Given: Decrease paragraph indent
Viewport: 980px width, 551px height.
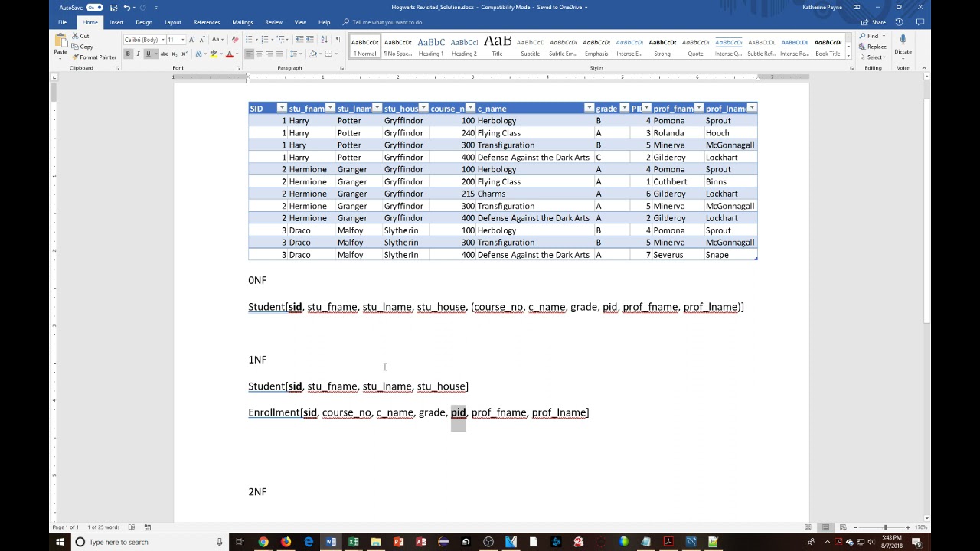Looking at the screenshot, I should (299, 40).
